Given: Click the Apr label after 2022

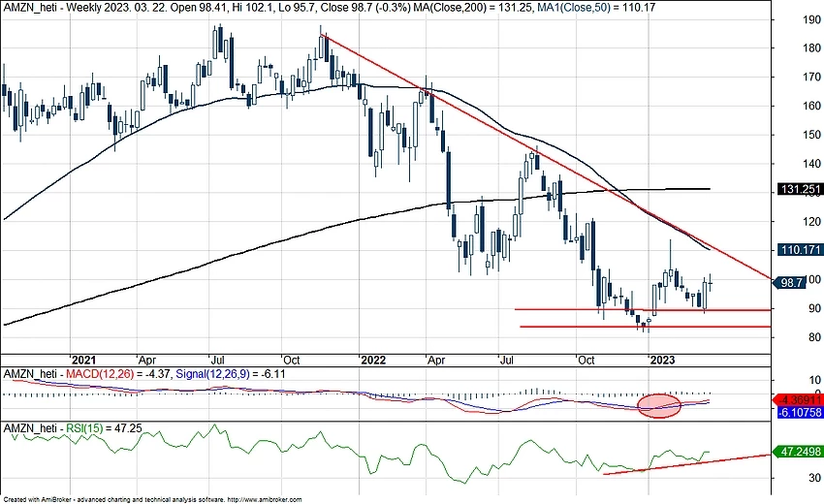Looking at the screenshot, I should click(x=436, y=361).
